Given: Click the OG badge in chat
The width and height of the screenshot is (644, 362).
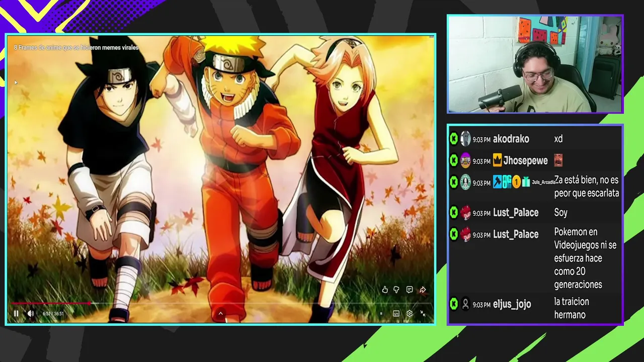Looking at the screenshot, I should 507,182.
